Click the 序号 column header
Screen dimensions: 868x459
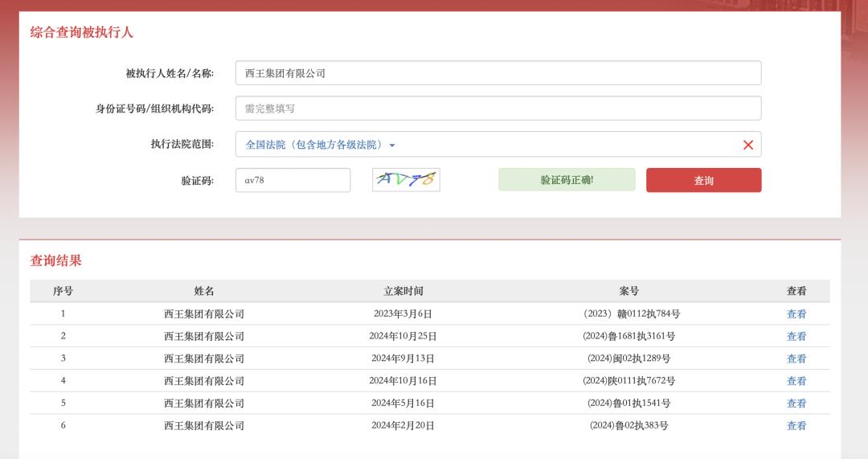pos(63,291)
